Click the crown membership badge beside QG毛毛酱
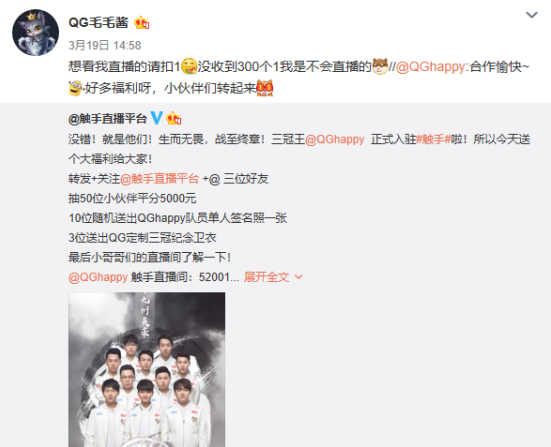Screen dimensions: 551x447 [x=142, y=23]
